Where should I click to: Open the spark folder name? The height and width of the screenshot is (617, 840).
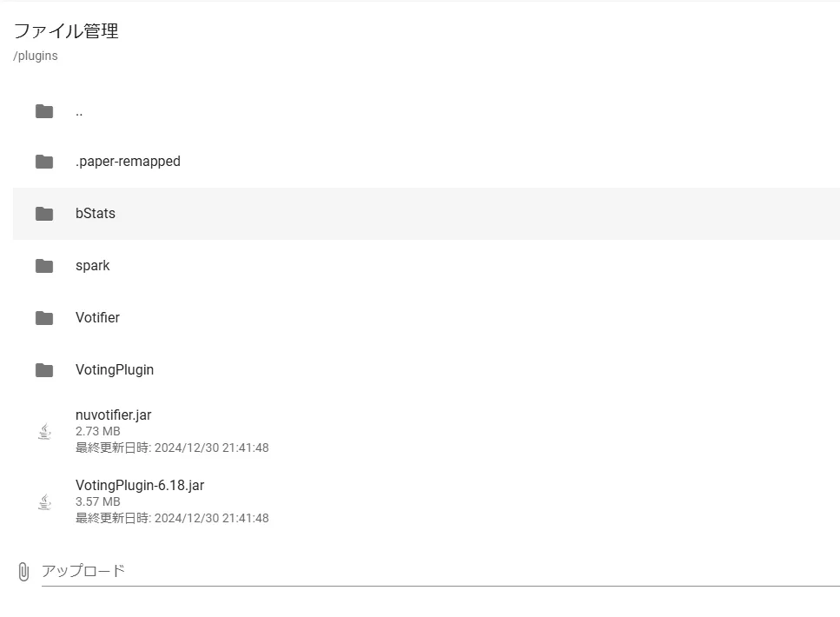[x=93, y=266]
